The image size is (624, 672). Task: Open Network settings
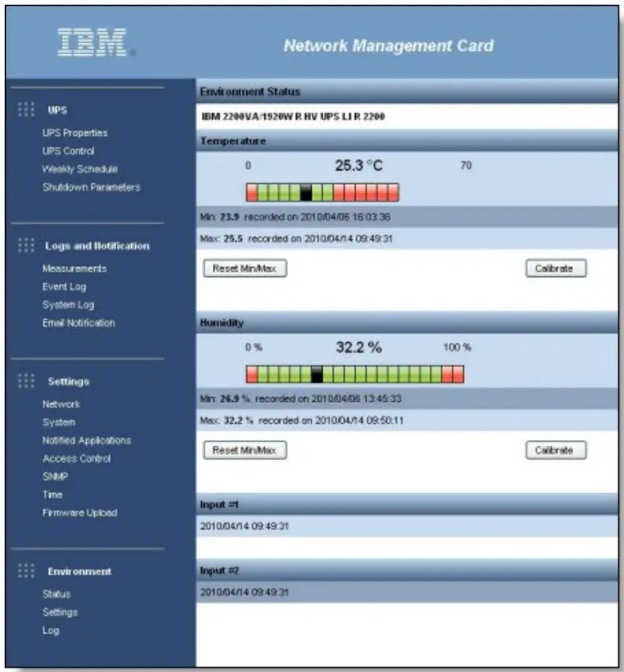pyautogui.click(x=61, y=404)
